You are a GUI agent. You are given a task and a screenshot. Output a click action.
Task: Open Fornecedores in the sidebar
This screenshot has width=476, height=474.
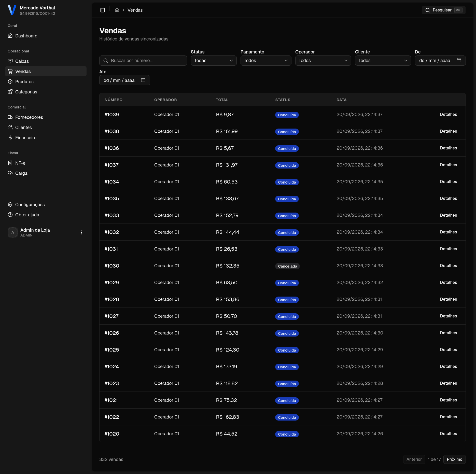[x=46, y=117]
